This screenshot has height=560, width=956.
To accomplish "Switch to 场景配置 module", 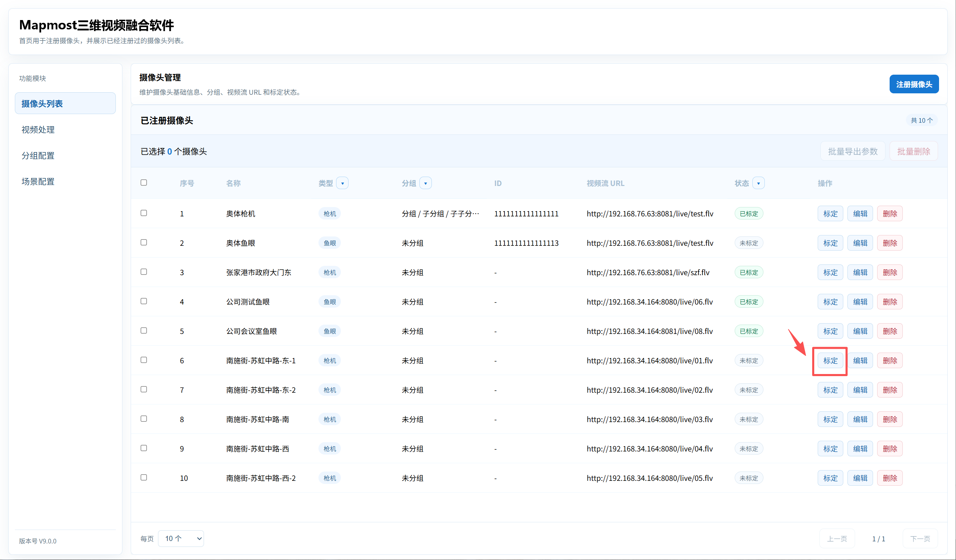I will click(65, 181).
